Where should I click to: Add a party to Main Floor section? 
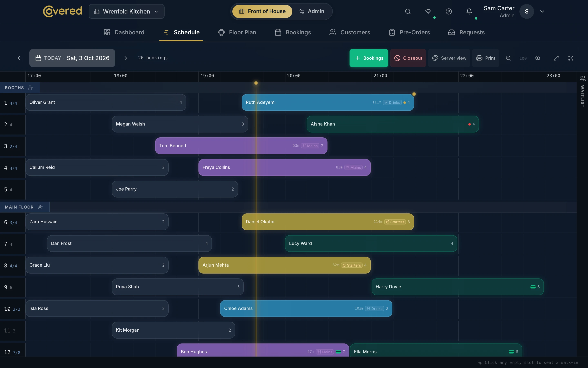tap(40, 207)
